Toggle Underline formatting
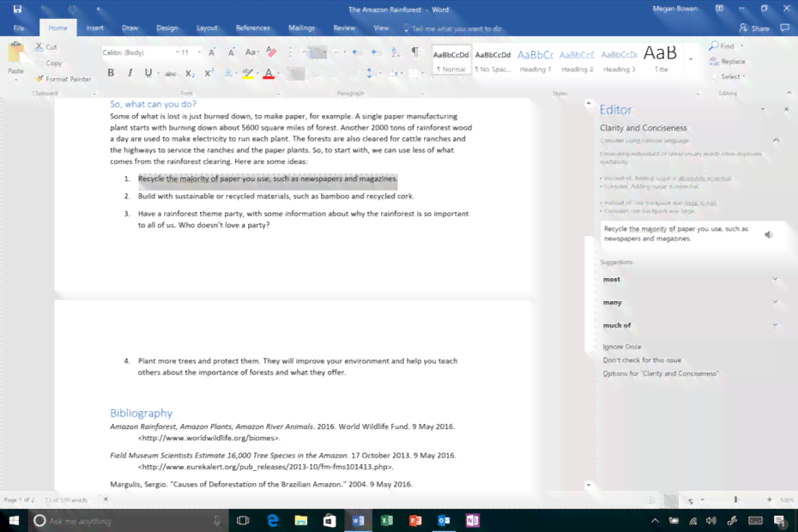 point(148,73)
